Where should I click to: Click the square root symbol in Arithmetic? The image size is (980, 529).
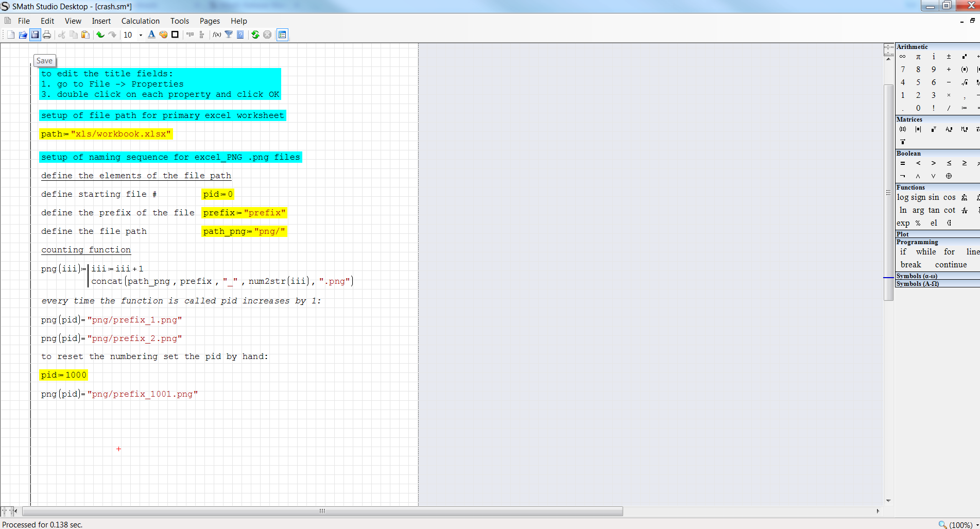click(964, 82)
